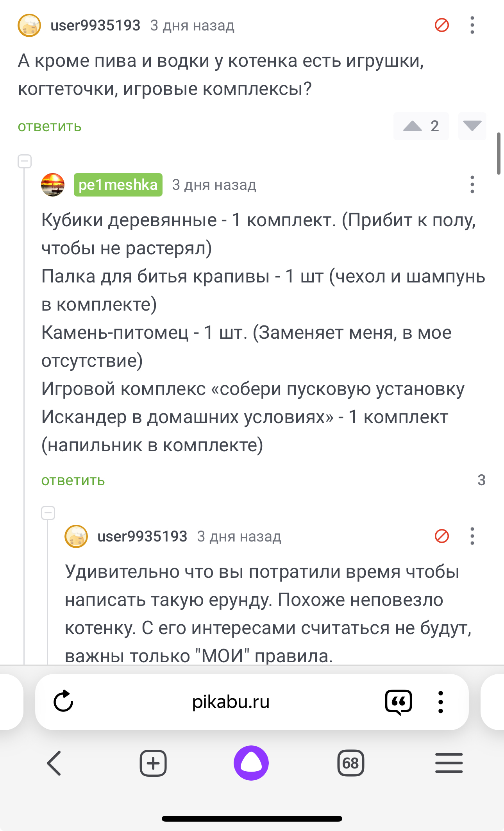504x831 pixels.
Task: Open options menu for nested user9935193 reply
Action: (472, 536)
